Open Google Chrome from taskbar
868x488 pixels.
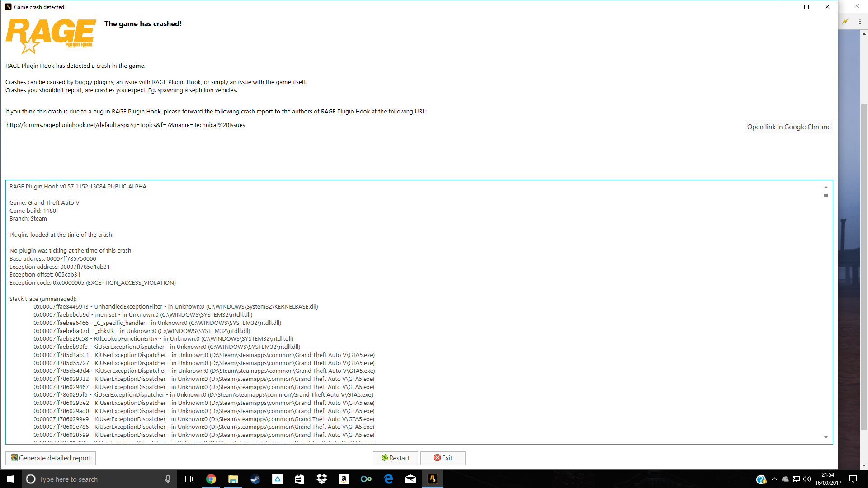tap(211, 479)
